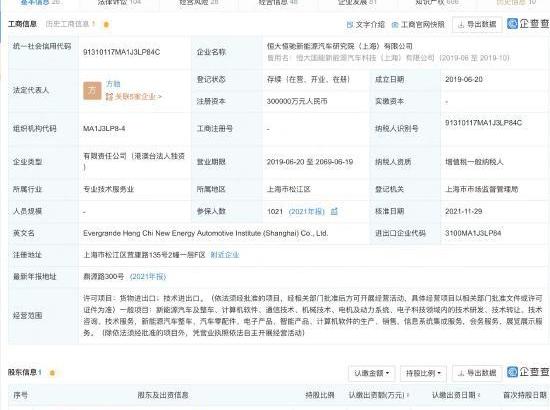Open the 2021年报 link beside 1021
Viewport: 550px width, 410px height.
pos(306,211)
